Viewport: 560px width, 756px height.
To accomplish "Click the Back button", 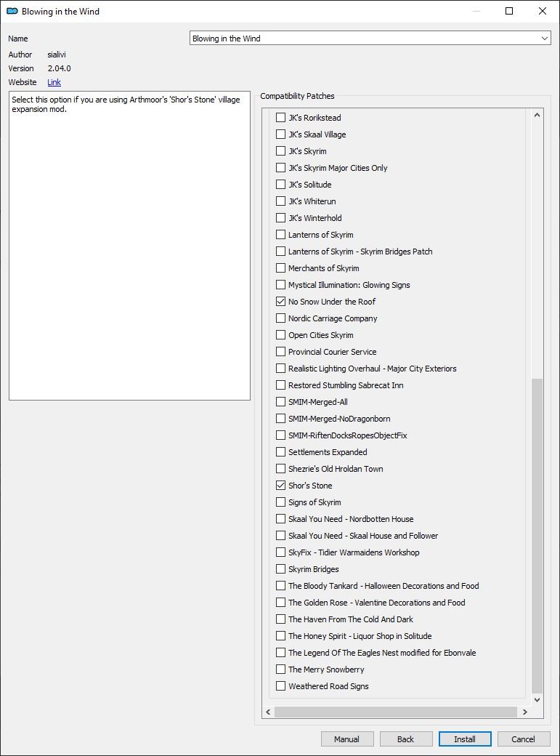I will pos(406,739).
